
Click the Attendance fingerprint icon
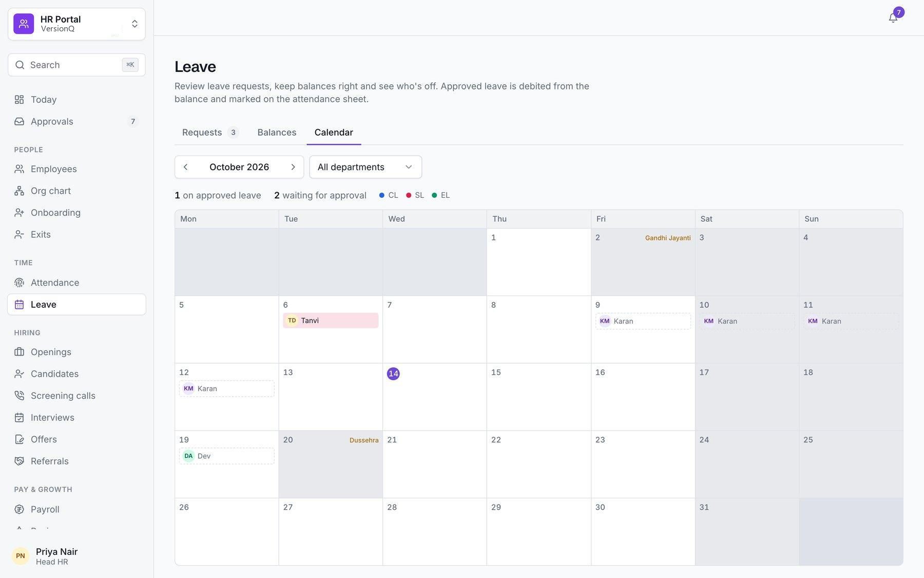click(x=20, y=283)
